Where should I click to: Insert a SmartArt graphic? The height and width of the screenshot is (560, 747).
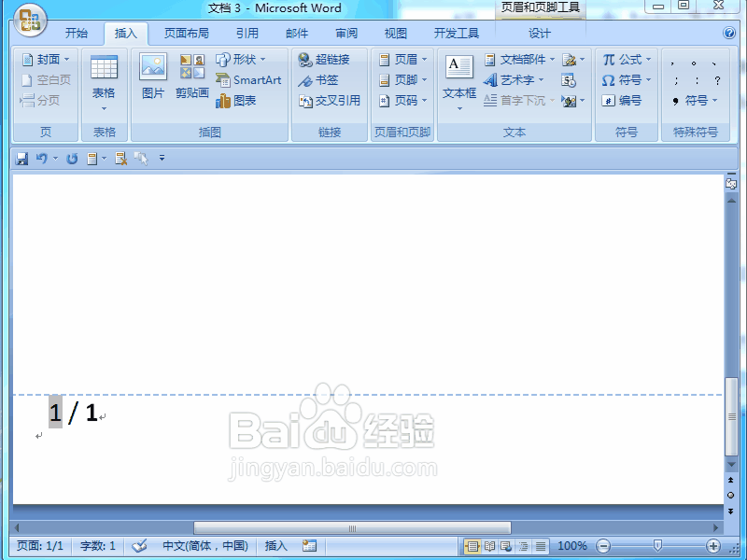pos(248,80)
